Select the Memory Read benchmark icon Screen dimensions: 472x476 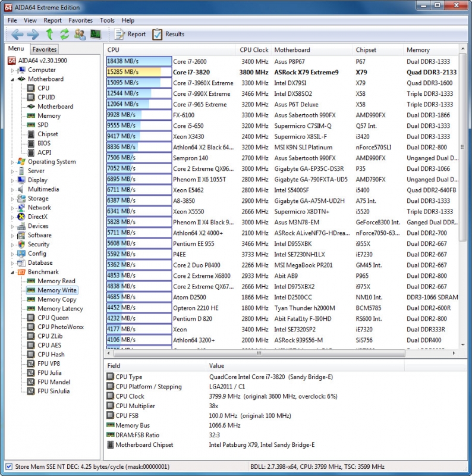[31, 281]
